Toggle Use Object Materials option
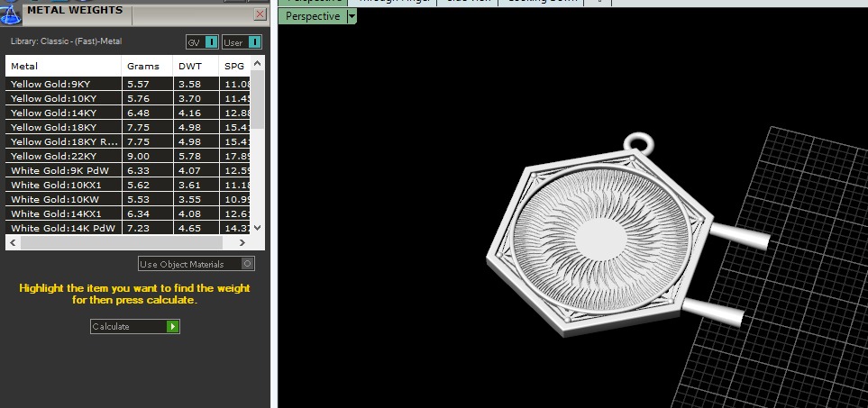The width and height of the screenshot is (868, 408). [x=196, y=264]
